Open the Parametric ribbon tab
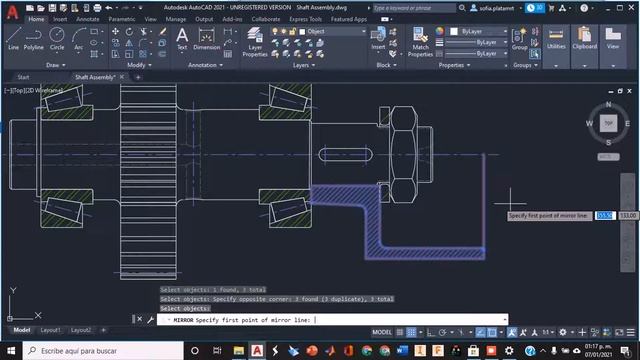640x360 pixels. coord(122,19)
